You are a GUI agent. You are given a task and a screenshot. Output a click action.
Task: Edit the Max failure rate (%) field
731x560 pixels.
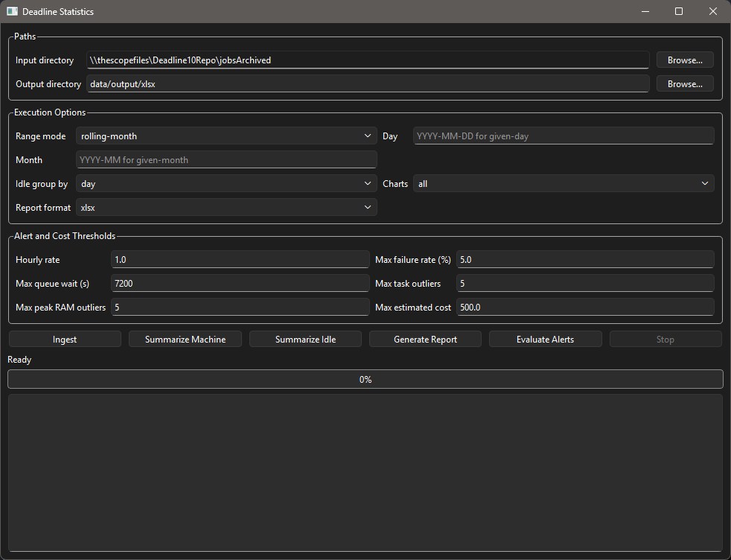tap(585, 259)
